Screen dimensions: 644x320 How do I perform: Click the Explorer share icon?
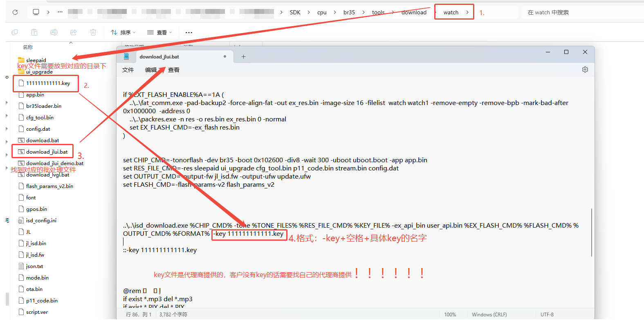pos(74,32)
